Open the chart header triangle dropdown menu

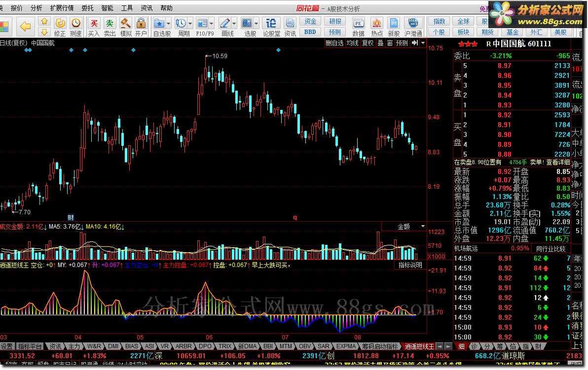point(423,43)
